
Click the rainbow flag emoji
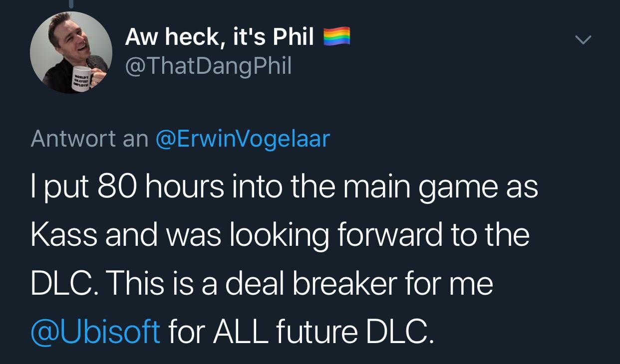[x=336, y=37]
